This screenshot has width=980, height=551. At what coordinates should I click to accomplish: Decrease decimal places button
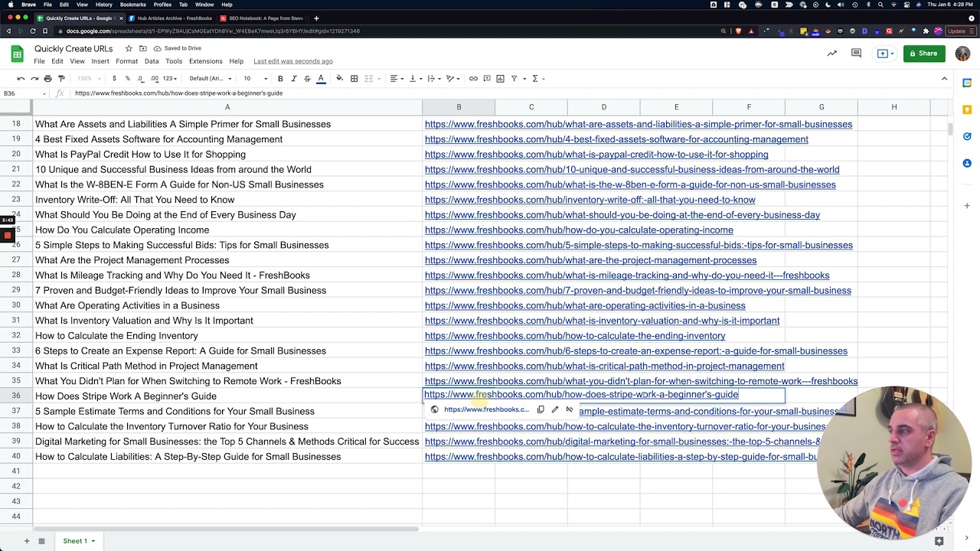click(x=141, y=78)
